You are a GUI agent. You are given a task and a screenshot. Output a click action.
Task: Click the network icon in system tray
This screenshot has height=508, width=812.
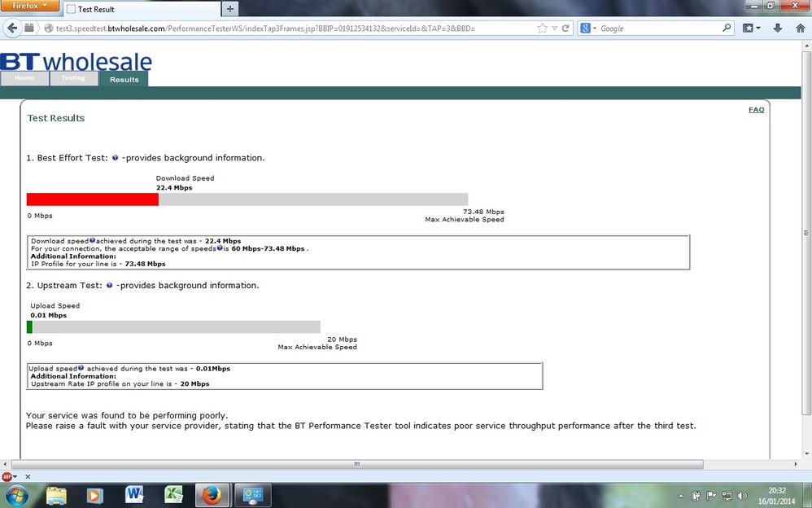[727, 496]
